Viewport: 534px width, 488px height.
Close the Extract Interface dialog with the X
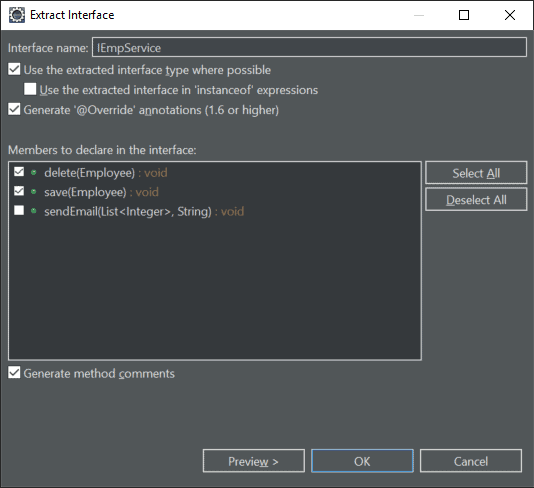point(509,15)
